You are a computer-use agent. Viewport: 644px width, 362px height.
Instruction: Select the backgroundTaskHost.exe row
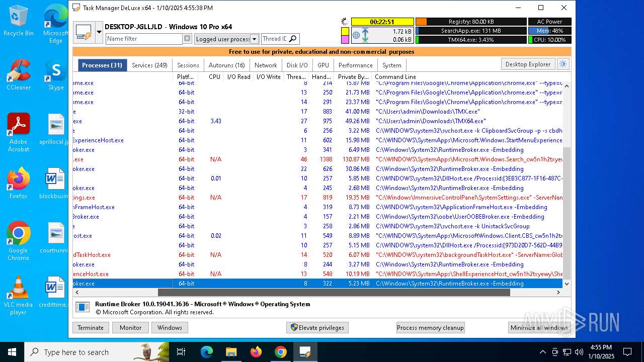[317, 255]
